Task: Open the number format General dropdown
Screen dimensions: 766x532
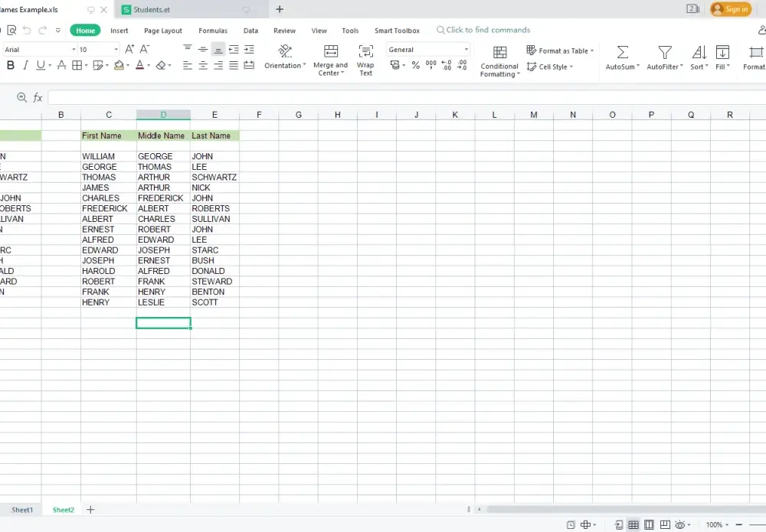Action: [x=428, y=49]
